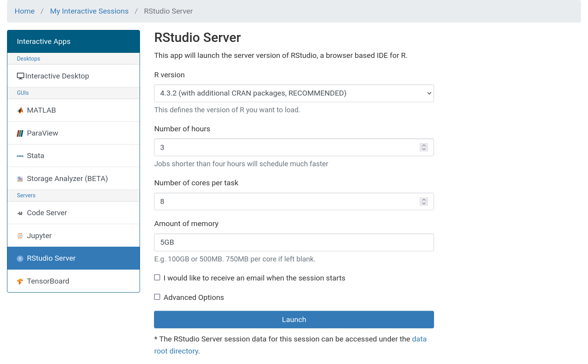The image size is (588, 364).
Task: Toggle the Advanced Options checkbox
Action: (157, 297)
